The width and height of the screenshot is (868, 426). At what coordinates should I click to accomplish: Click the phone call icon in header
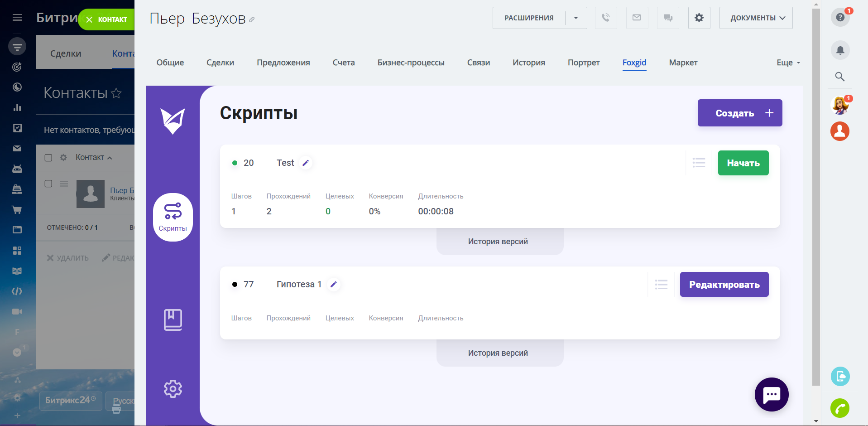605,18
